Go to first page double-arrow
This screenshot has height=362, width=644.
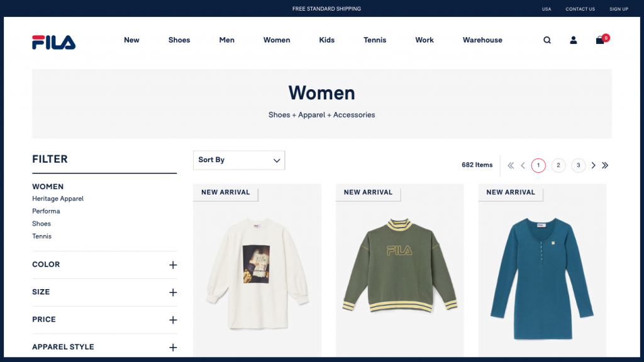coord(511,165)
